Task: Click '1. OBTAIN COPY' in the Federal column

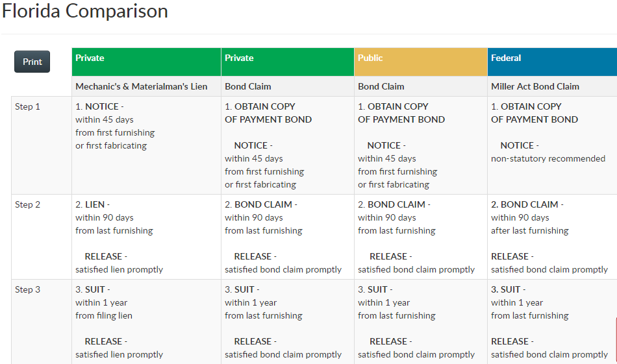Action: pyautogui.click(x=526, y=106)
